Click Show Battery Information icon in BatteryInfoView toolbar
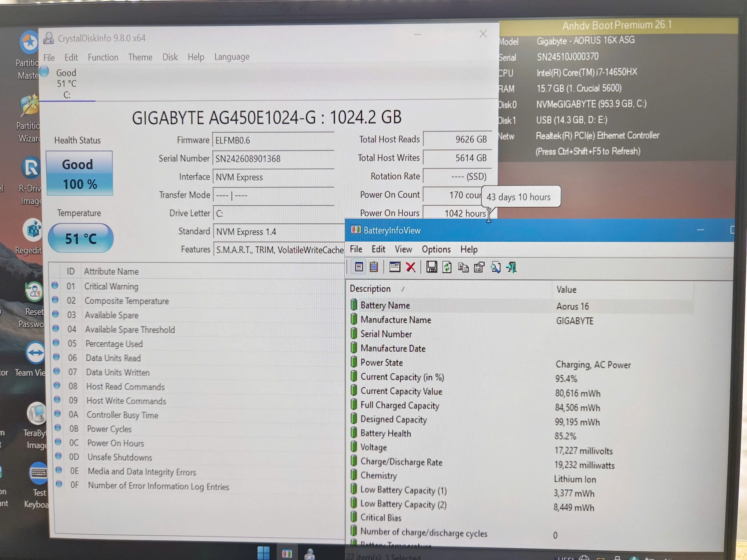Screen dimensions: 747x560 pyautogui.click(x=359, y=267)
